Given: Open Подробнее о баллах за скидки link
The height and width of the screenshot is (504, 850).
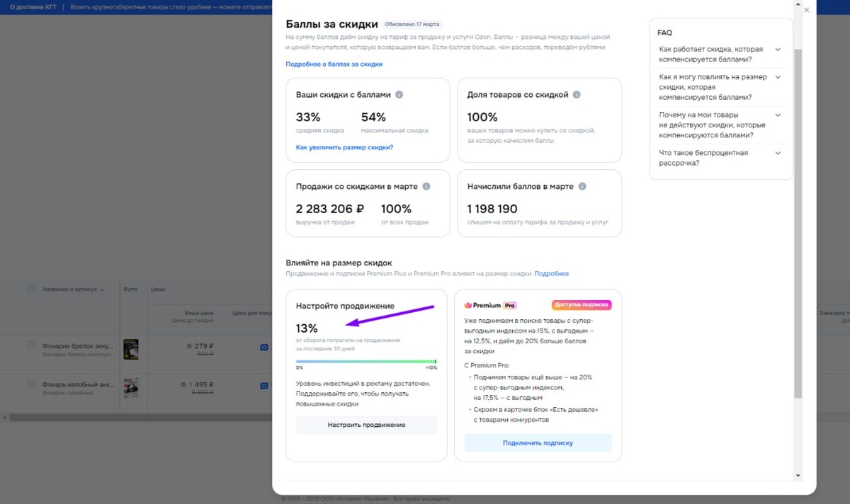Looking at the screenshot, I should point(334,64).
